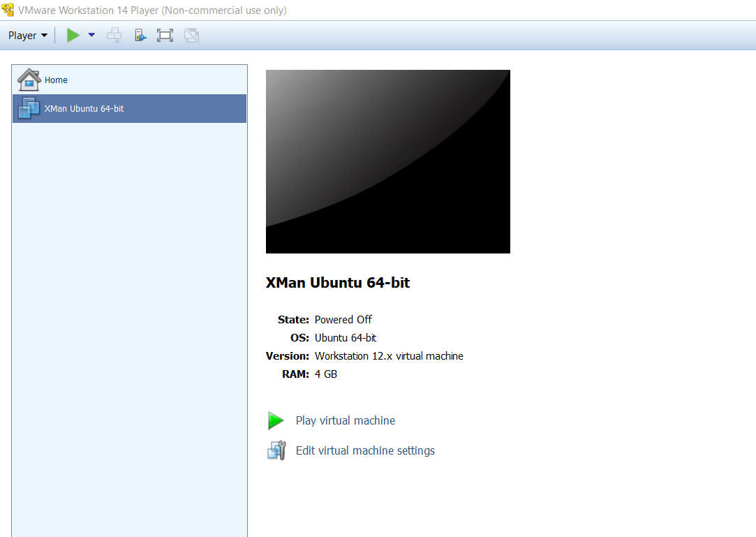The image size is (756, 537).
Task: Click the 4 GB RAM value
Action: click(x=326, y=374)
